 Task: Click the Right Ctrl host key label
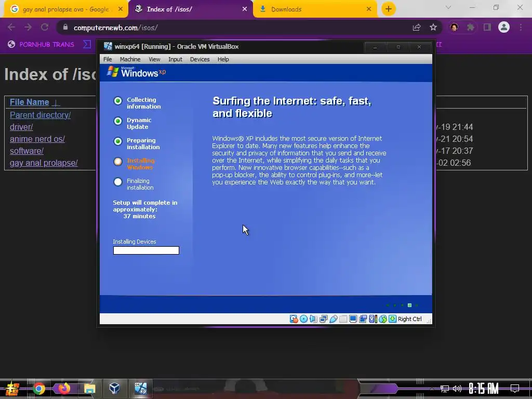click(x=409, y=319)
